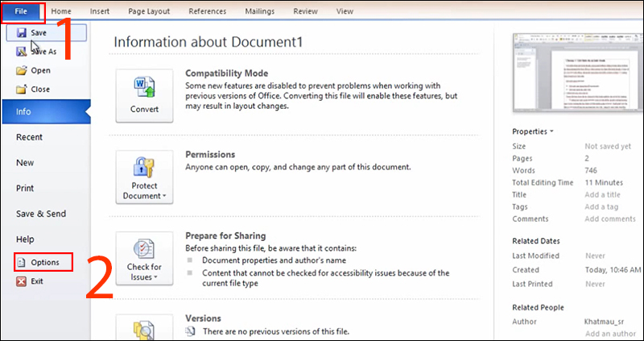Click the Add a tag field

coord(602,206)
